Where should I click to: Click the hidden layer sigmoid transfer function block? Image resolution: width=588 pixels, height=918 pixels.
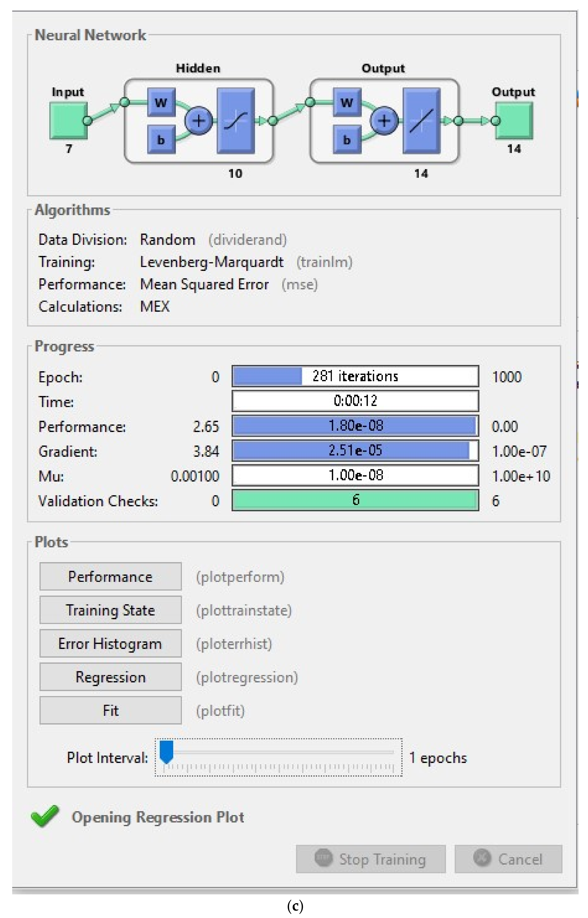point(236,121)
